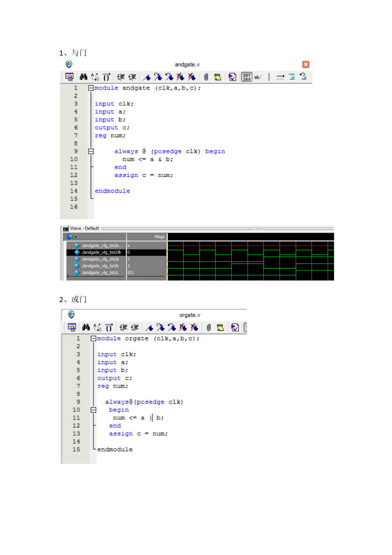392x555 pixels.
Task: Jump to previous bookmark in andgate.v toolbar
Action: point(169,77)
